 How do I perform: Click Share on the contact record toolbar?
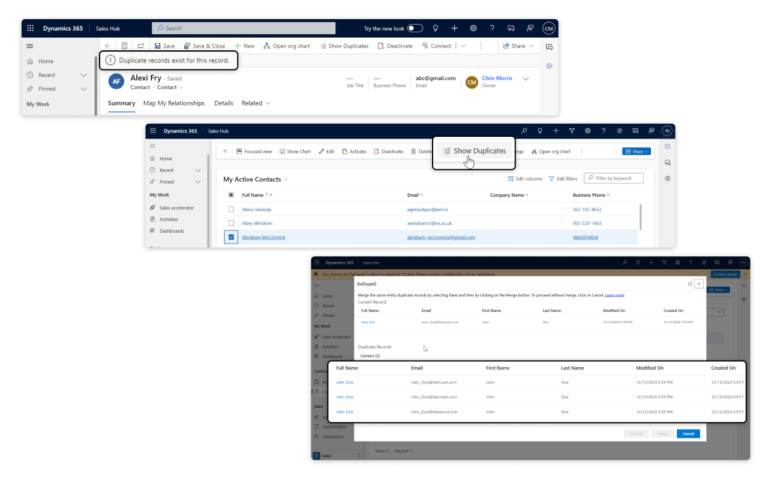(518, 46)
